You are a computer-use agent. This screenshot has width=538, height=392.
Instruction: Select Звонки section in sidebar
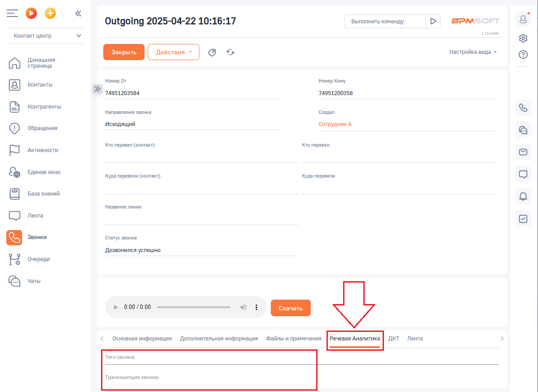click(37, 237)
